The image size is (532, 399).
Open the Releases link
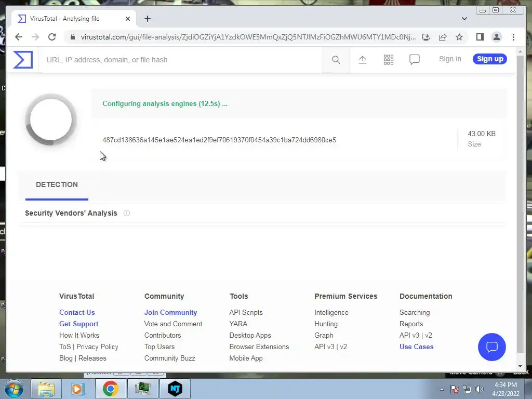point(92,358)
